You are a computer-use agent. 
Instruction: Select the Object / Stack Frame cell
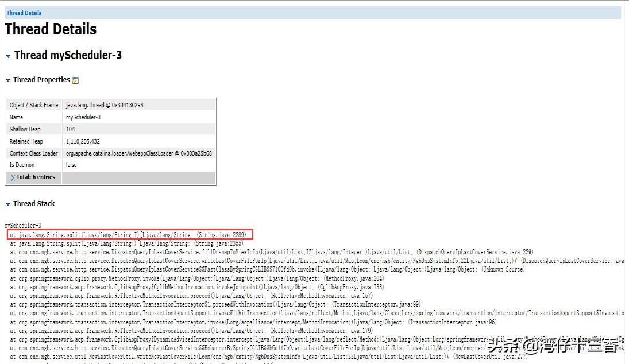(34, 105)
